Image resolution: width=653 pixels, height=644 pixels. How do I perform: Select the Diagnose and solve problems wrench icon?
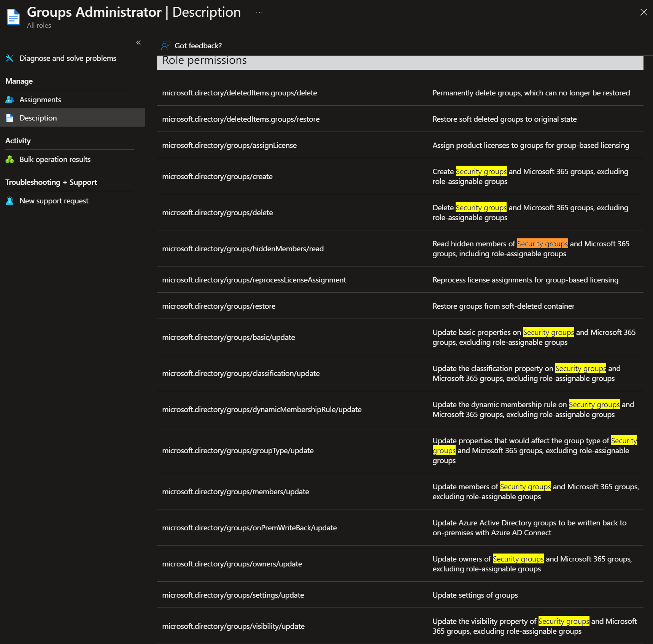click(10, 58)
